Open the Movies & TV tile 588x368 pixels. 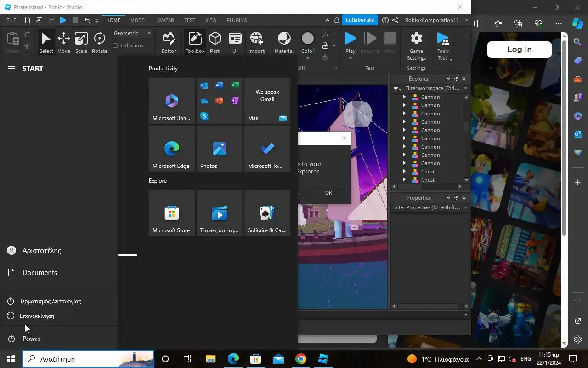[219, 213]
